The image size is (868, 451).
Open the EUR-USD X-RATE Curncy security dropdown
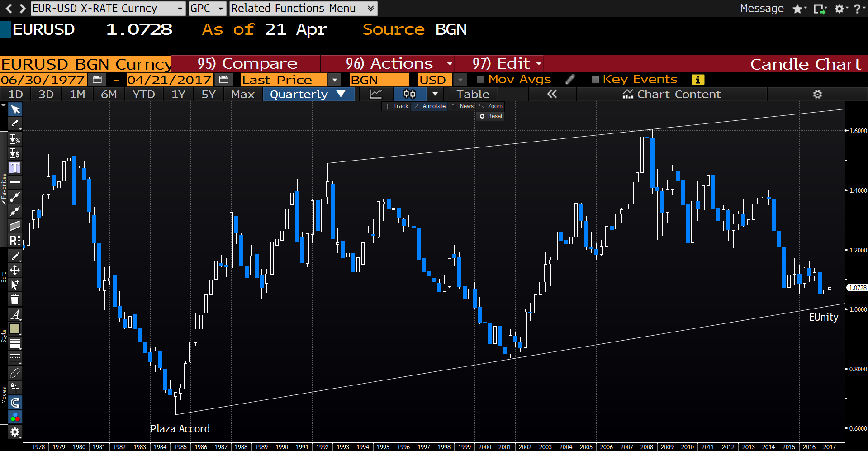[x=108, y=9]
